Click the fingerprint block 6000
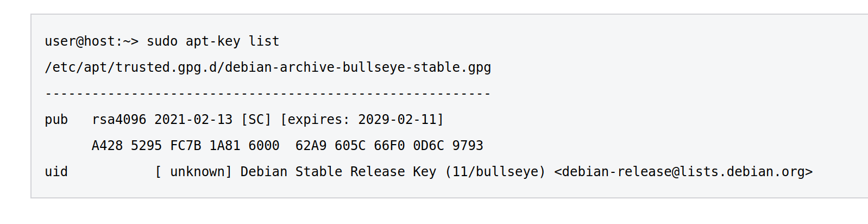 pyautogui.click(x=264, y=146)
